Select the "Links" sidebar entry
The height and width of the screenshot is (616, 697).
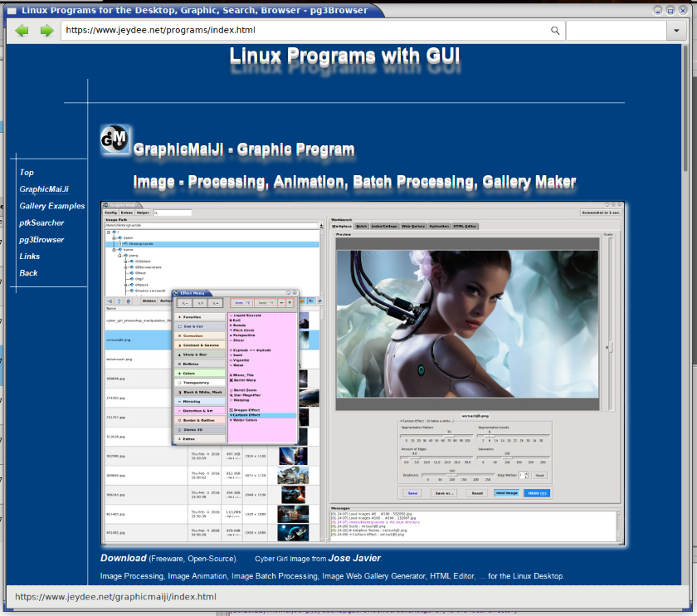point(29,257)
